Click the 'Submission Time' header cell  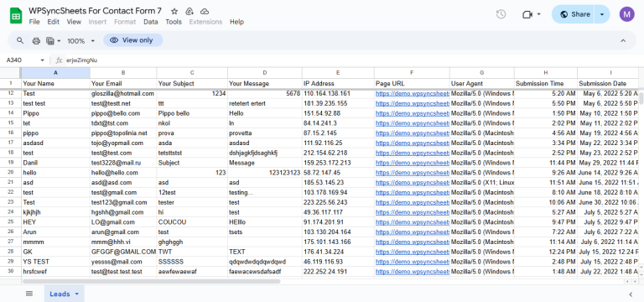546,83
